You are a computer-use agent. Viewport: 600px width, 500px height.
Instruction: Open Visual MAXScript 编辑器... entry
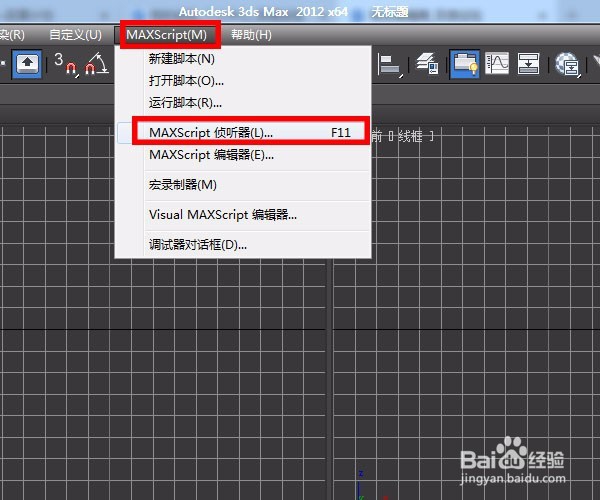[243, 215]
